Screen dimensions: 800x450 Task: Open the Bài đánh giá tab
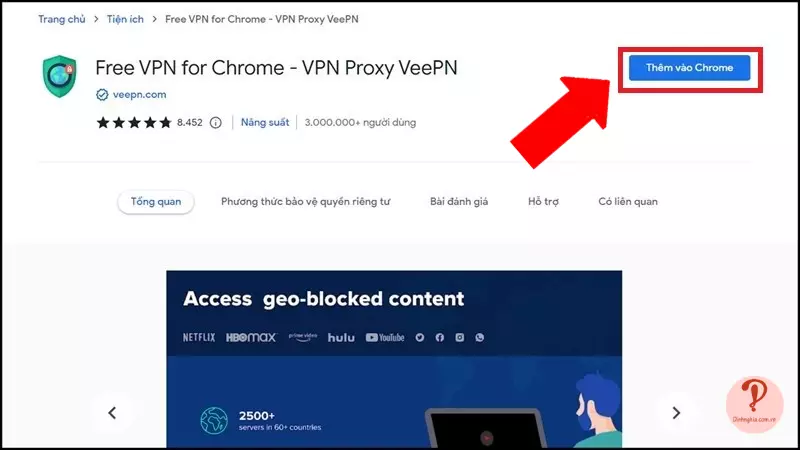tap(459, 202)
